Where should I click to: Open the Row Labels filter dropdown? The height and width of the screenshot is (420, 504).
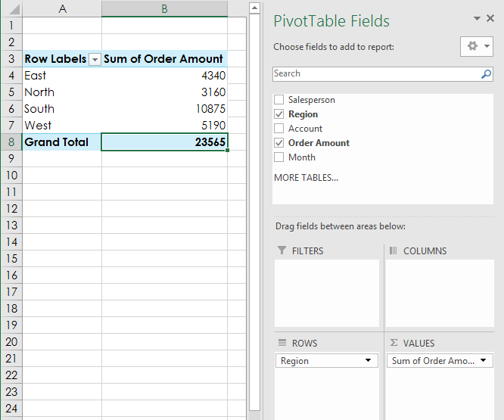coord(95,59)
